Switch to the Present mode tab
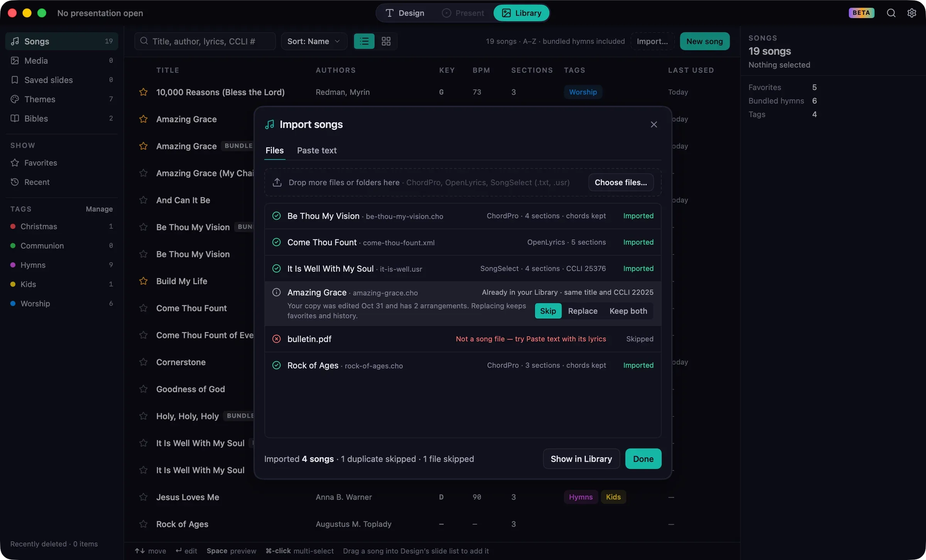 (463, 13)
